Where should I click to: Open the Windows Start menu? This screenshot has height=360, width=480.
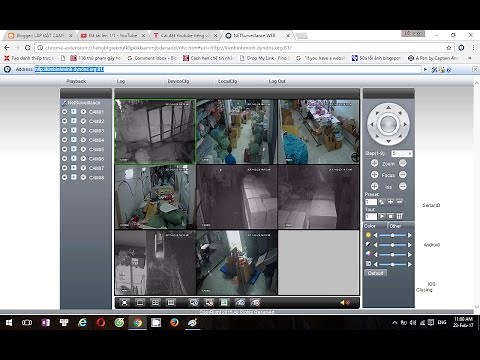tap(9, 322)
